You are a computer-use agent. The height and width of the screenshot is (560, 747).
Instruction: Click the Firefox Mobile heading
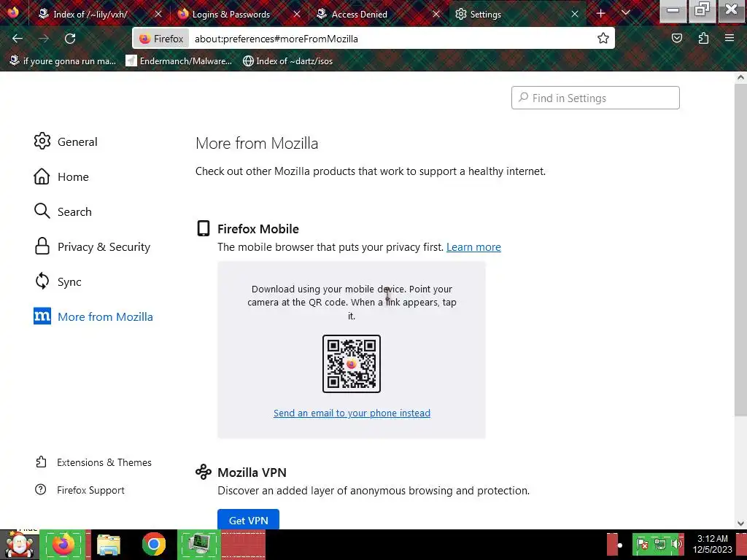[258, 228]
